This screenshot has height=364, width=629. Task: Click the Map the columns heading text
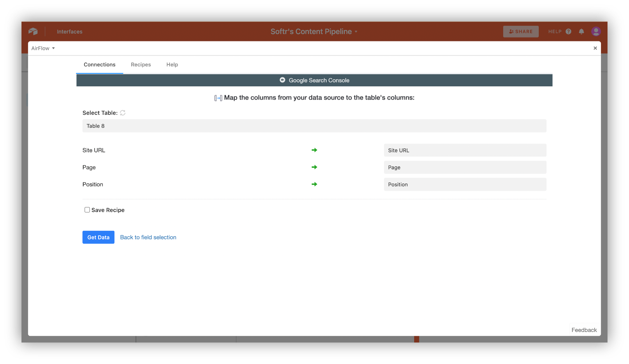click(x=319, y=98)
